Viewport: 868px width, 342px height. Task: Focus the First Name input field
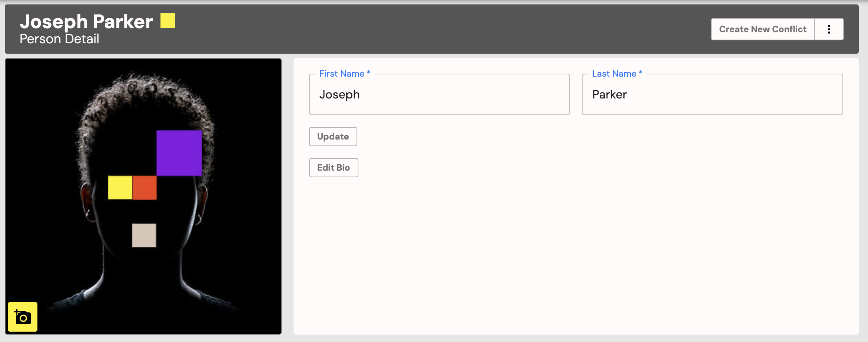[x=440, y=94]
